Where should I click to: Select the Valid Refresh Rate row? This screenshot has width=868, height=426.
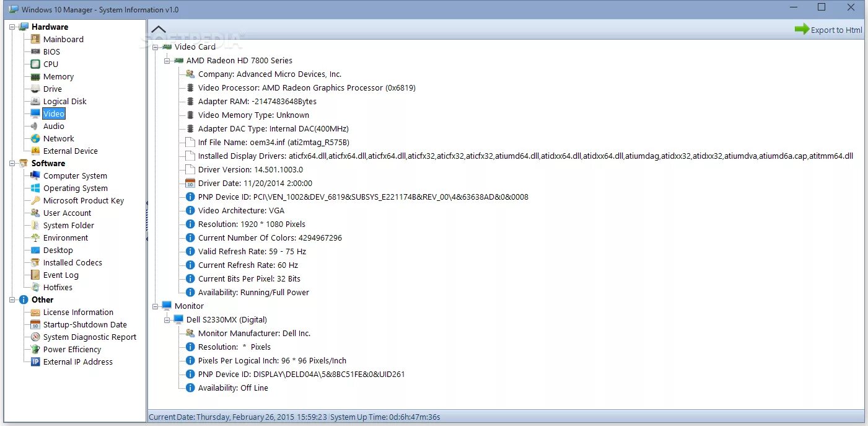(252, 251)
